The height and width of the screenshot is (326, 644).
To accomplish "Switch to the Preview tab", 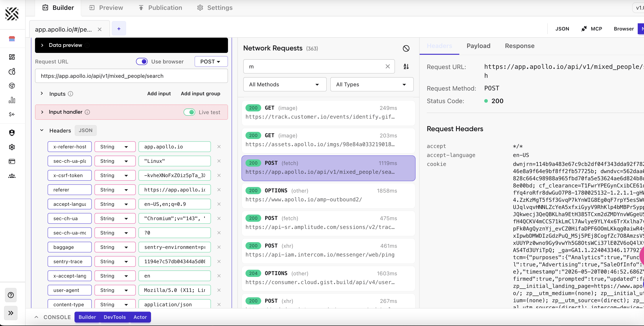I will coord(106,8).
